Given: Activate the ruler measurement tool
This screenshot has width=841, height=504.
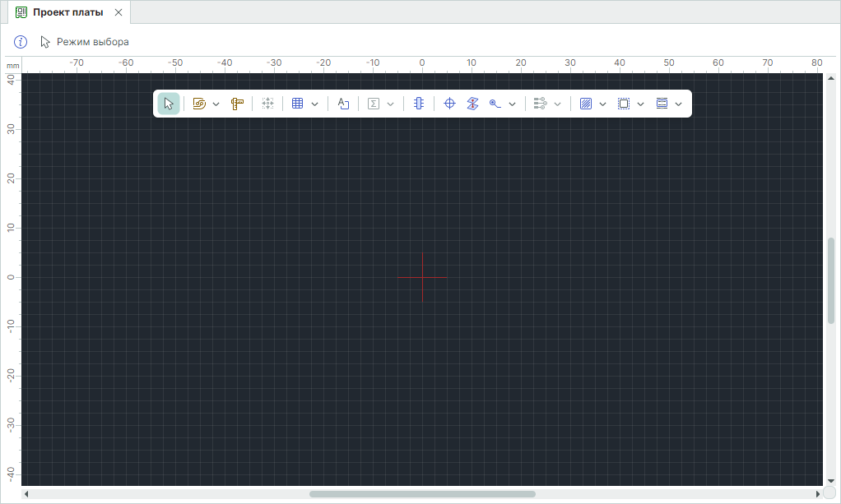Looking at the screenshot, I should 237,104.
